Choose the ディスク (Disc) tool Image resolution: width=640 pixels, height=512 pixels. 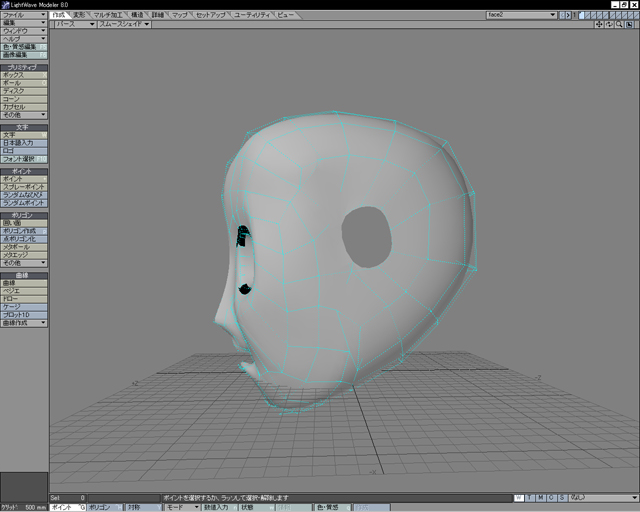[23, 91]
